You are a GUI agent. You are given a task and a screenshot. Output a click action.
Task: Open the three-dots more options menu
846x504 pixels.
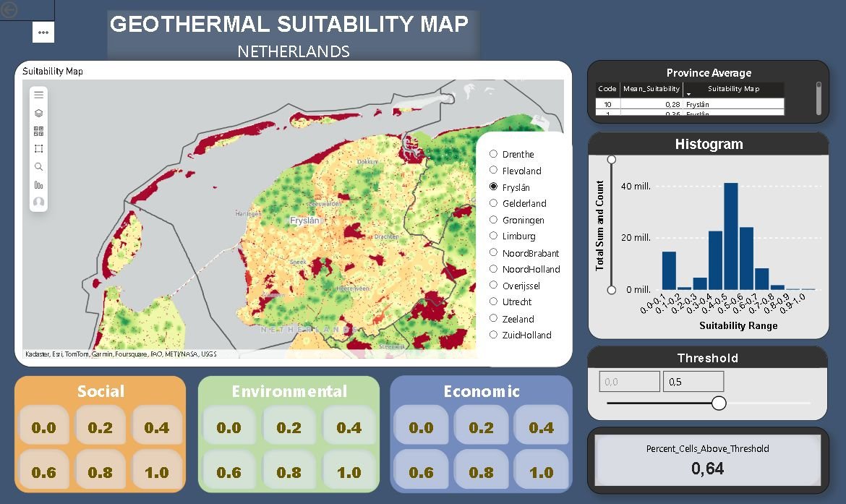(43, 32)
